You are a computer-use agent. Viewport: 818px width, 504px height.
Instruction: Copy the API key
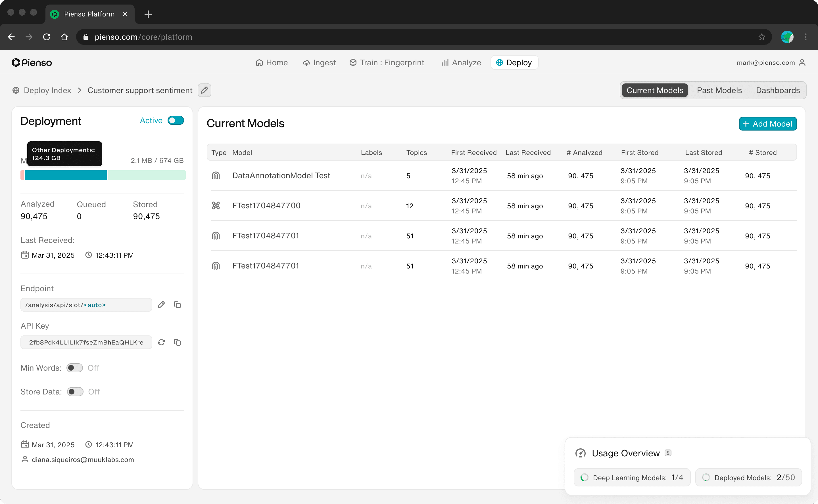click(x=177, y=342)
